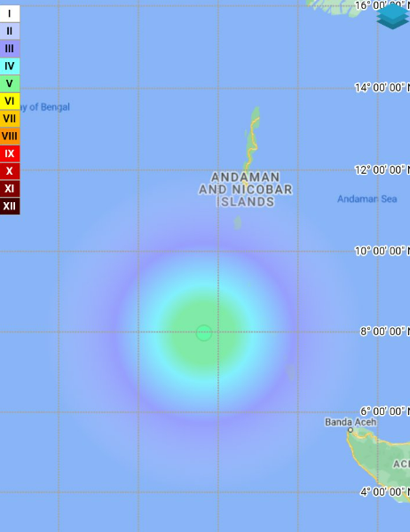Click the 4° 00' 00" latitude label
This screenshot has height=532, width=410.
coord(384,492)
